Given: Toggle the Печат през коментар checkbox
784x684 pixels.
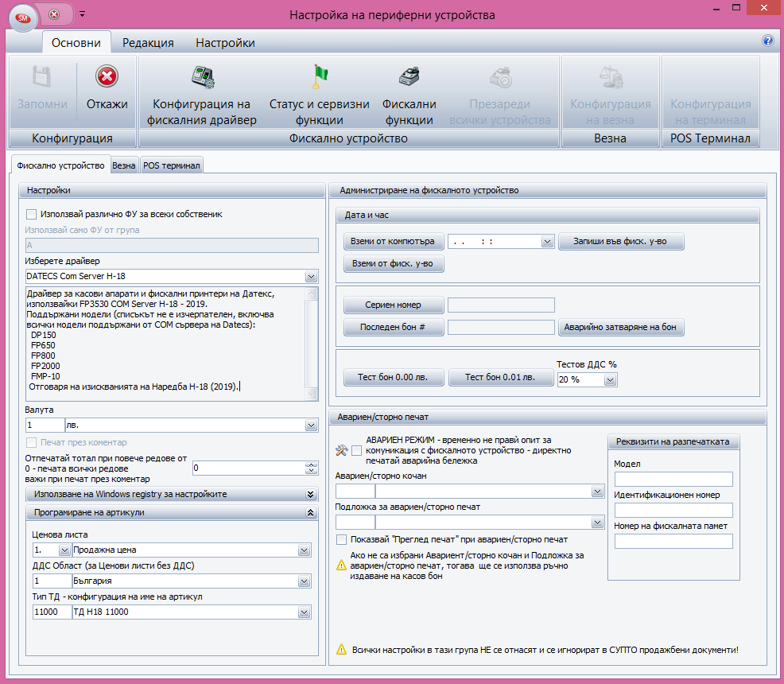Looking at the screenshot, I should [32, 442].
